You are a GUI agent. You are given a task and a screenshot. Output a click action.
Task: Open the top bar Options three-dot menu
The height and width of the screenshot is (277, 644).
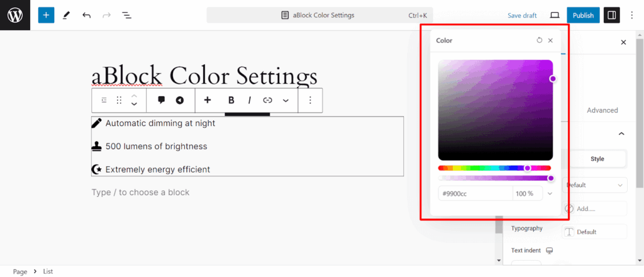tap(631, 15)
